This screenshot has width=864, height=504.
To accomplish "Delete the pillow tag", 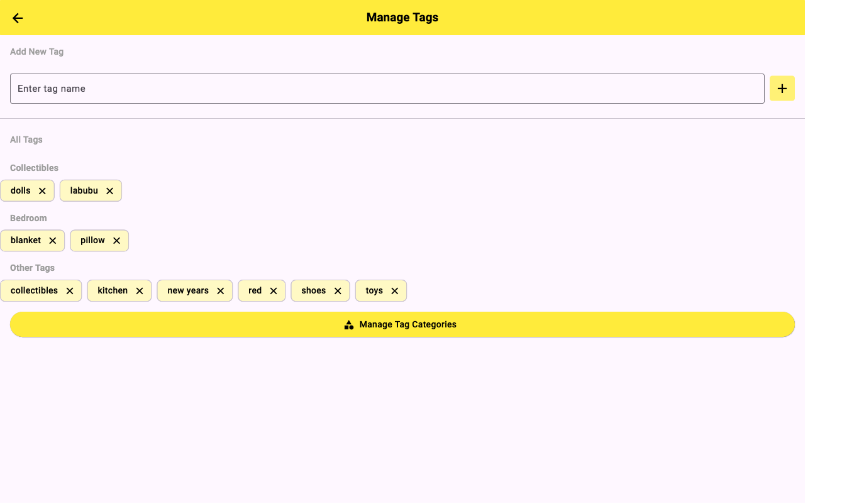I will pyautogui.click(x=116, y=240).
